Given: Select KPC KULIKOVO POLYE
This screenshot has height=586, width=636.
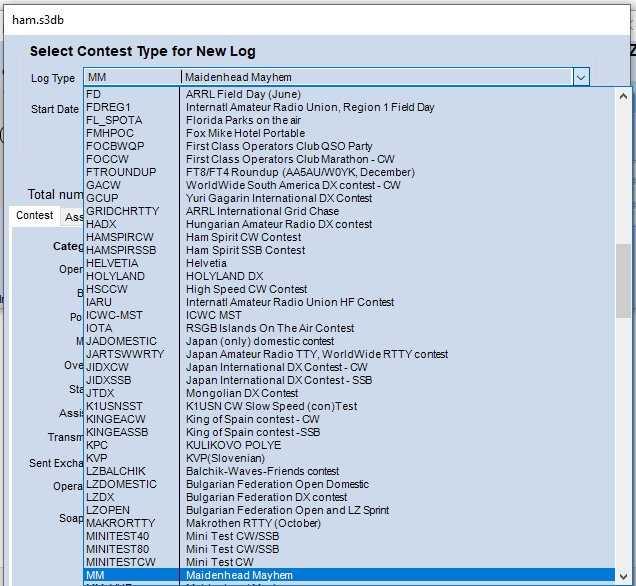Looking at the screenshot, I should pos(350,445).
